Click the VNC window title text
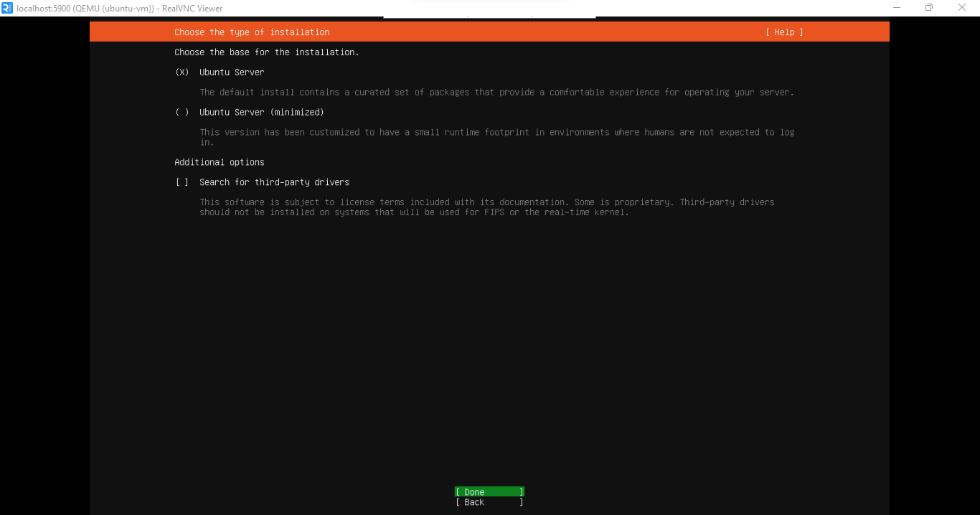 (120, 9)
